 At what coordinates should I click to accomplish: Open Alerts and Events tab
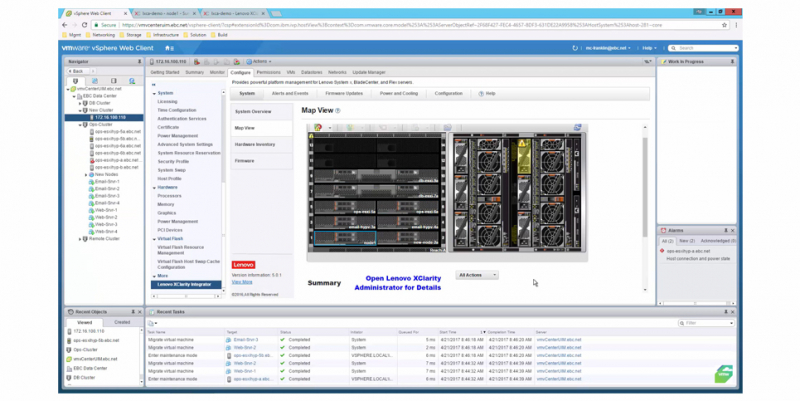point(290,94)
